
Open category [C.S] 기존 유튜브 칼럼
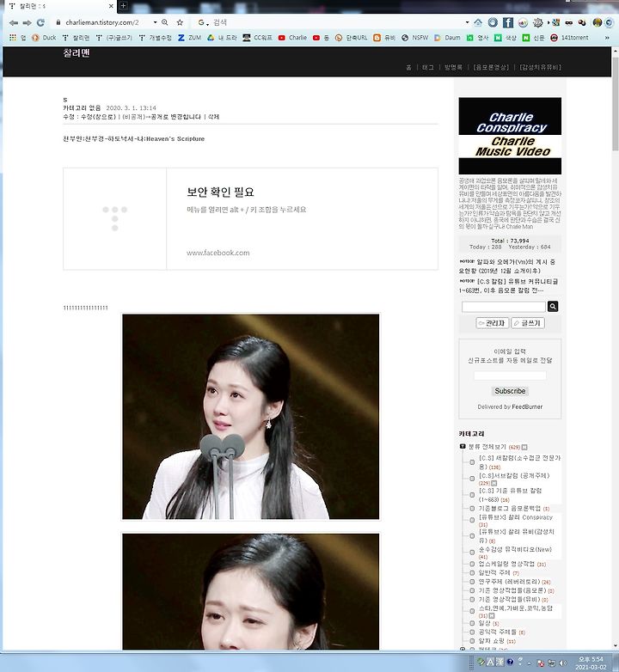tap(510, 495)
